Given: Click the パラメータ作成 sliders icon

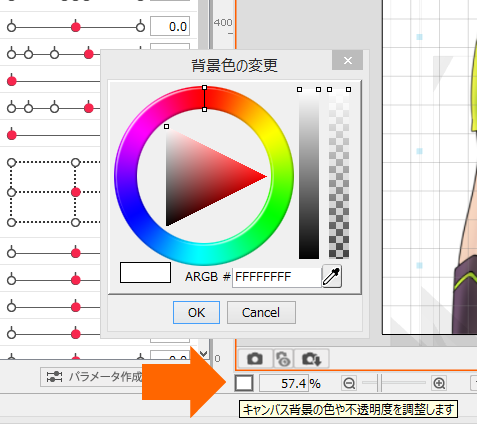Looking at the screenshot, I should (x=54, y=377).
